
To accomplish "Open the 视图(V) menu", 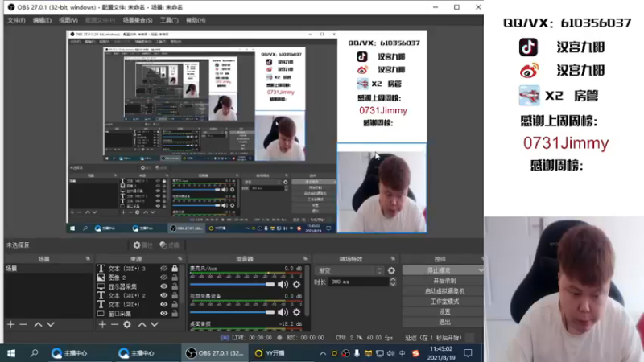I will (68, 20).
